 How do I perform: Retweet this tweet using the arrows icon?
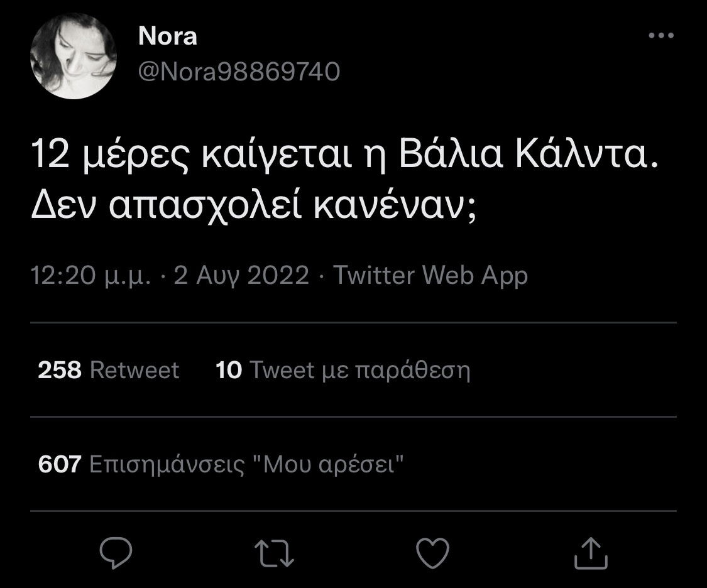coord(275,553)
